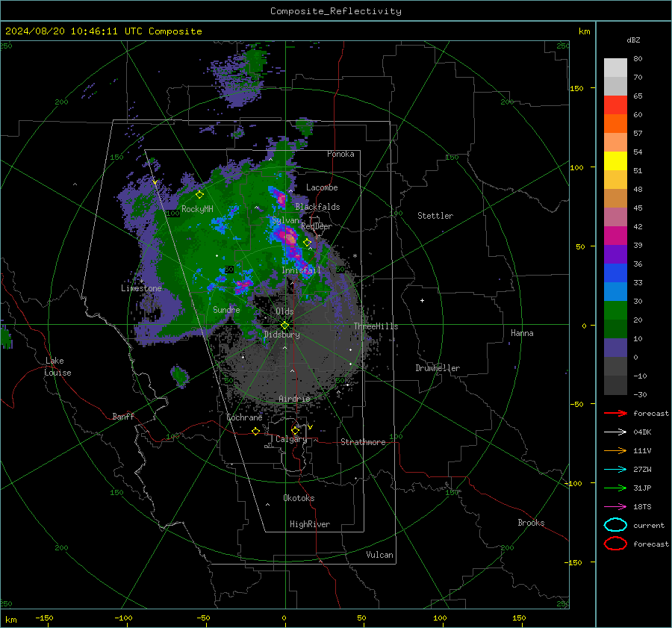Click the Sylvan label on map
This screenshot has width=672, height=628.
[x=285, y=220]
